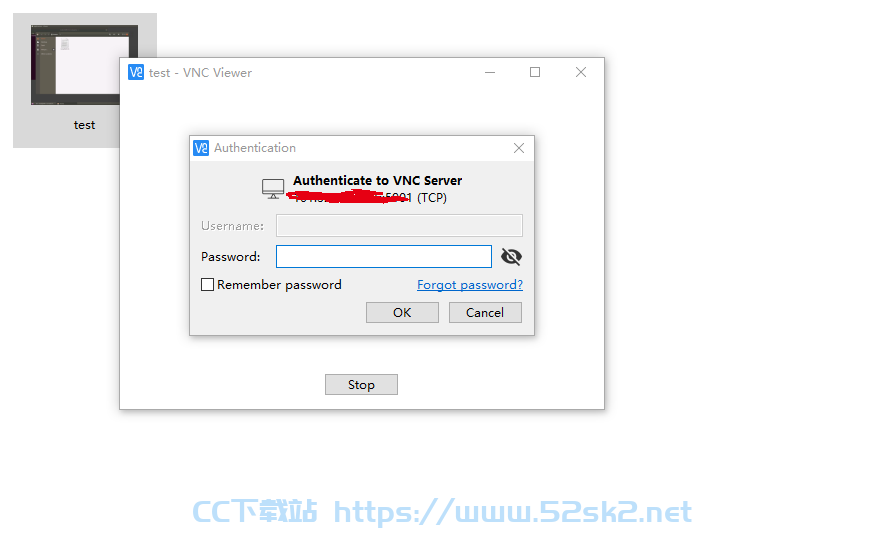Click the VNC Viewer logo in main title bar
884x542 pixels.
click(x=136, y=72)
